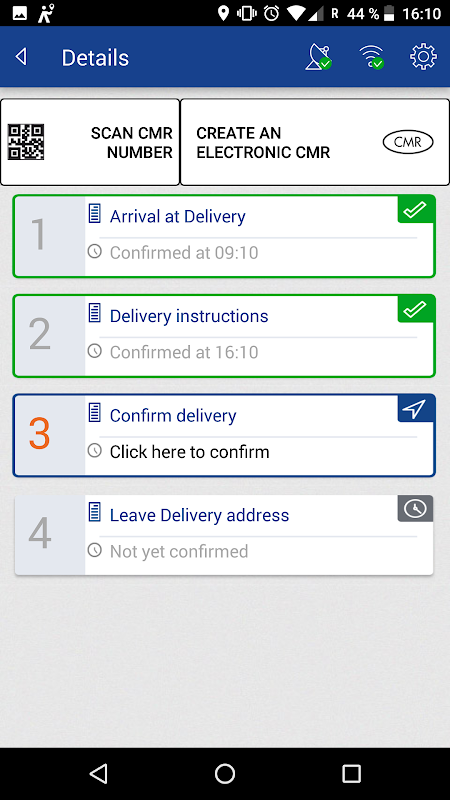Tap the back arrow beside Details
Screen dimensions: 450x800
coord(21,57)
